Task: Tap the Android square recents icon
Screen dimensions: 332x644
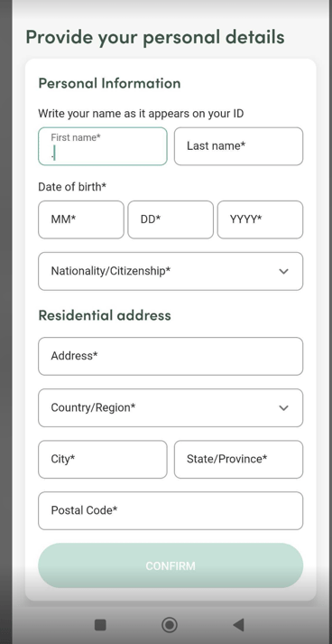Action: 100,625
